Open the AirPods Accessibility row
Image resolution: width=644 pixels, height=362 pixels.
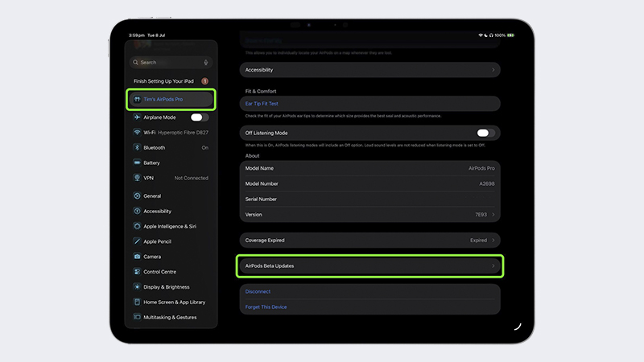tap(370, 70)
